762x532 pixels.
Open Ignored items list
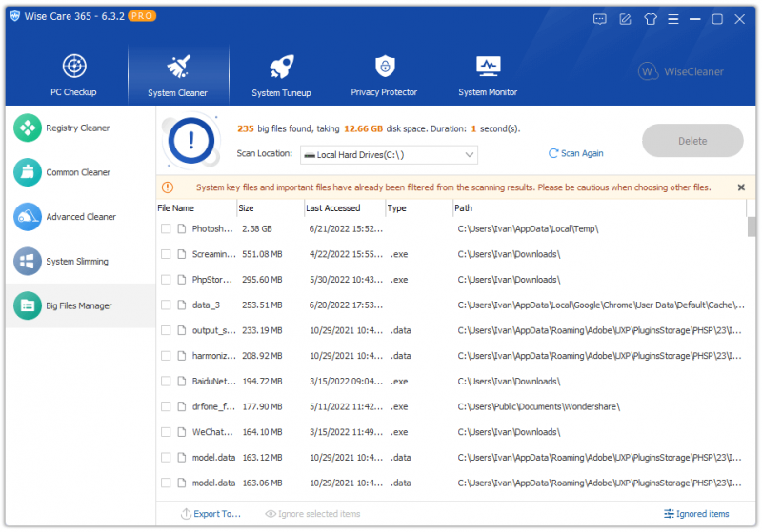pos(696,514)
